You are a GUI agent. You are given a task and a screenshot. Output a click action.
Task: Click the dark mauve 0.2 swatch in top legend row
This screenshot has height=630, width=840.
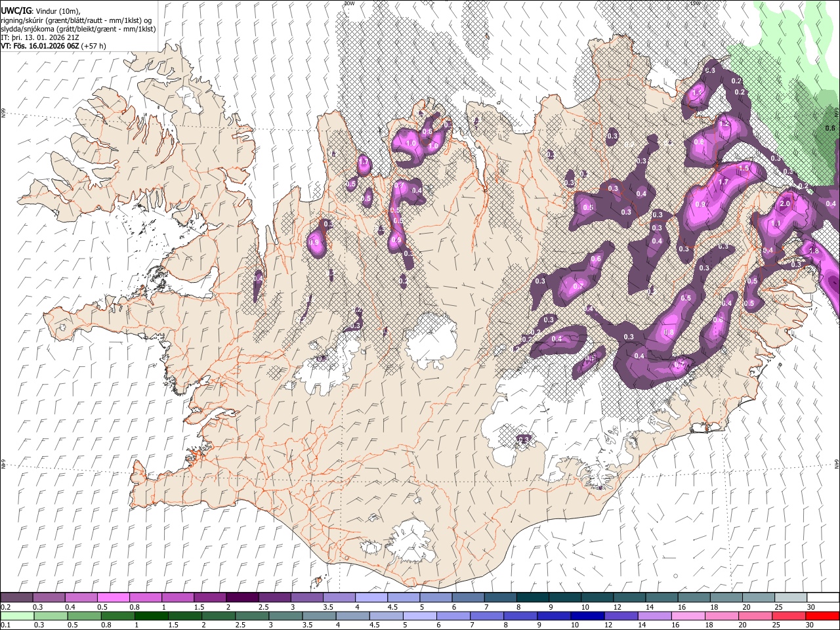(16, 597)
